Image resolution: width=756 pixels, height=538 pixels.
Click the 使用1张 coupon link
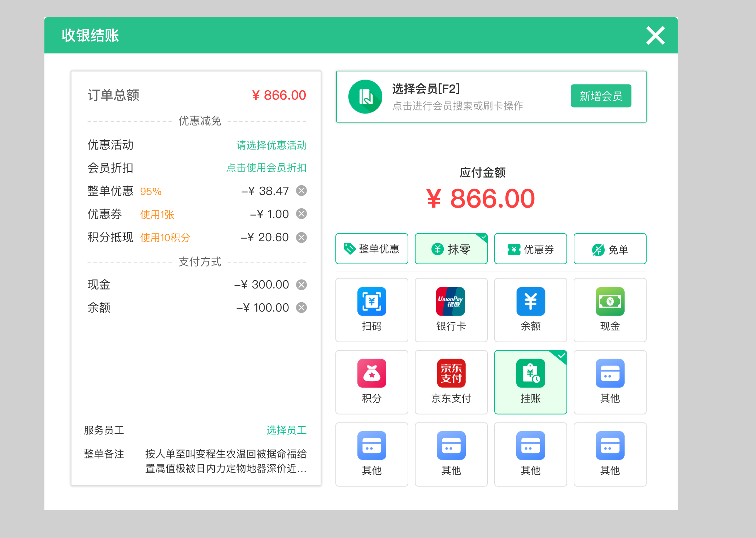pos(157,214)
